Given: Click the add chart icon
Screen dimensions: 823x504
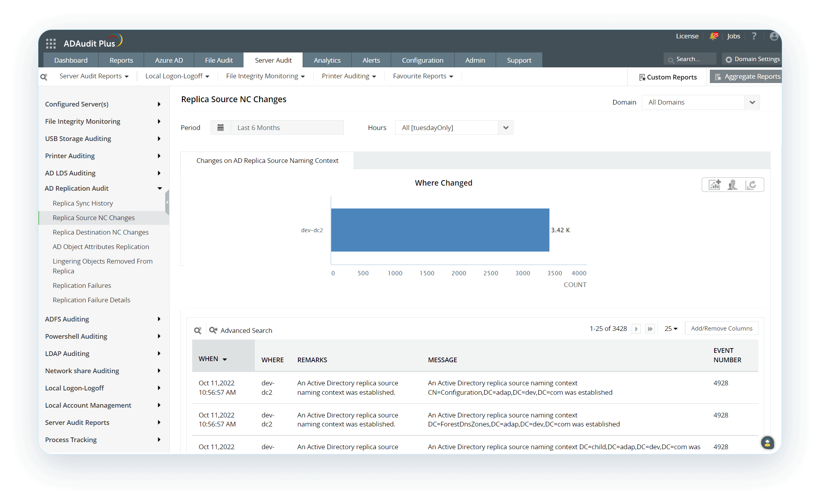Looking at the screenshot, I should click(x=715, y=185).
